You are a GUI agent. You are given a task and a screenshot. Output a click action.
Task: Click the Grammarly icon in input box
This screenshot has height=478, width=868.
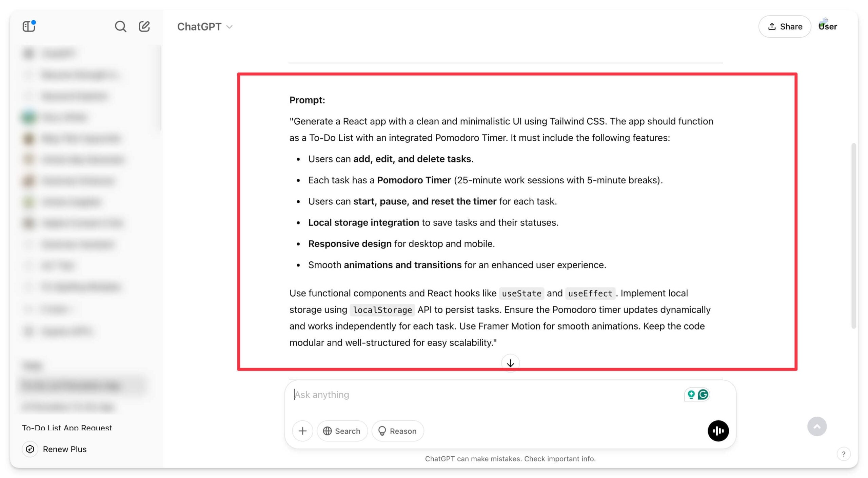[x=703, y=394]
